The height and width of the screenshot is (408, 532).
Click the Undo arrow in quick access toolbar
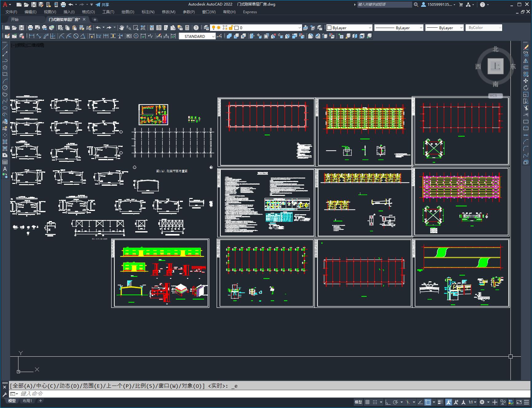tap(71, 5)
